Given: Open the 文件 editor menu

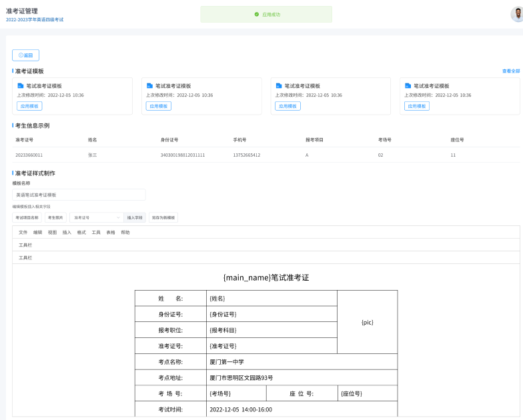Looking at the screenshot, I should 23,232.
